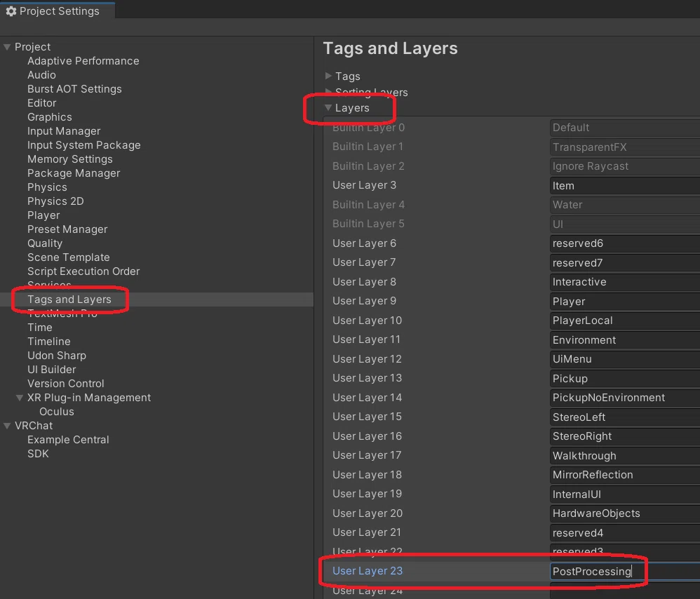Select Quality settings
The width and height of the screenshot is (700, 599).
click(x=45, y=243)
